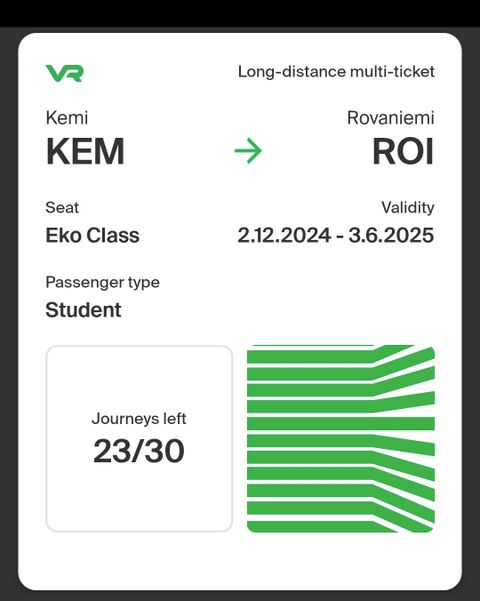Open the Journeys left 23/30 box
Screen dimensions: 480x601
[139, 438]
